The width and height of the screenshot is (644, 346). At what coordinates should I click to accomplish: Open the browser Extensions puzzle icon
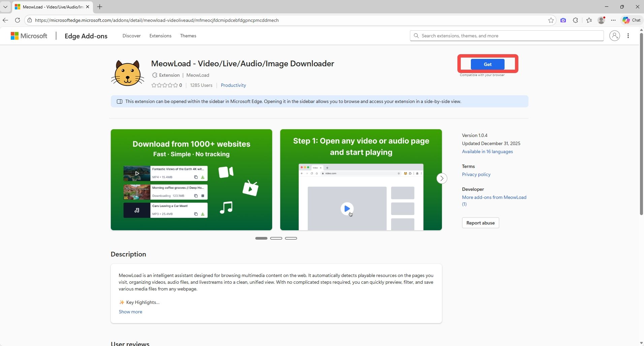point(575,20)
